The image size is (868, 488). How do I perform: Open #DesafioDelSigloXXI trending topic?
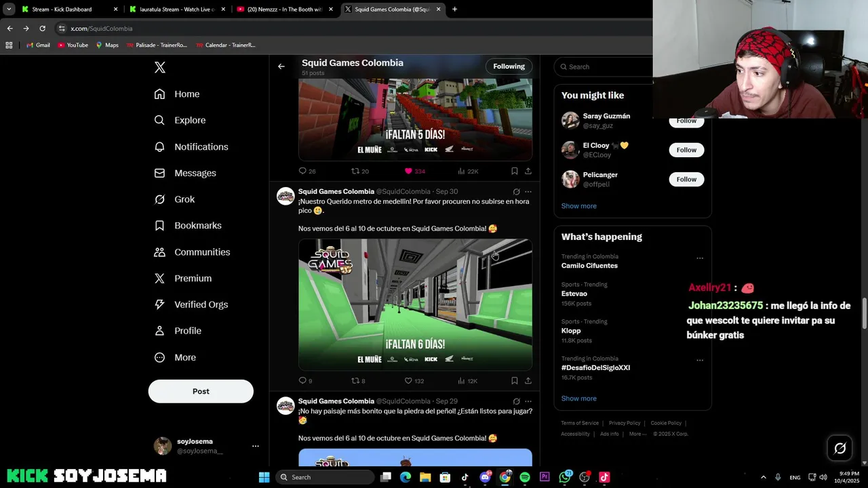pos(595,368)
